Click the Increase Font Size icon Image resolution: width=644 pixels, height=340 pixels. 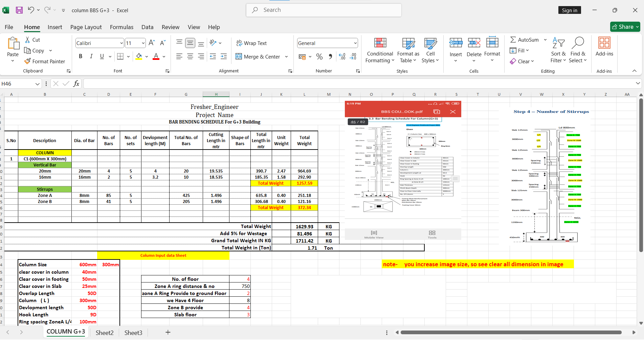[152, 43]
